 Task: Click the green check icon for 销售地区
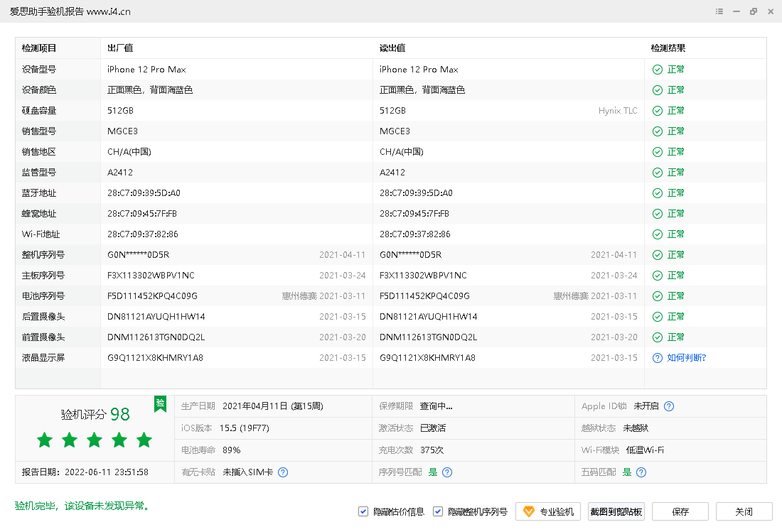tap(658, 152)
